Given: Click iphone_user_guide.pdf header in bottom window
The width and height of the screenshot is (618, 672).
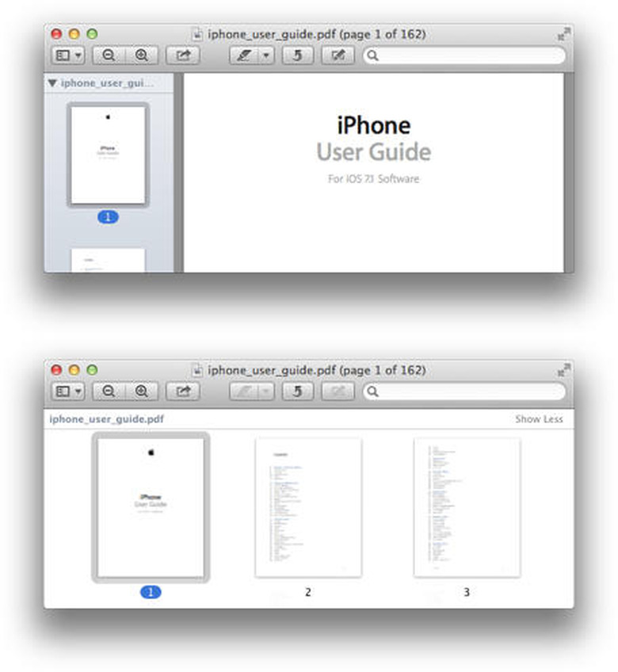Looking at the screenshot, I should pos(106,419).
